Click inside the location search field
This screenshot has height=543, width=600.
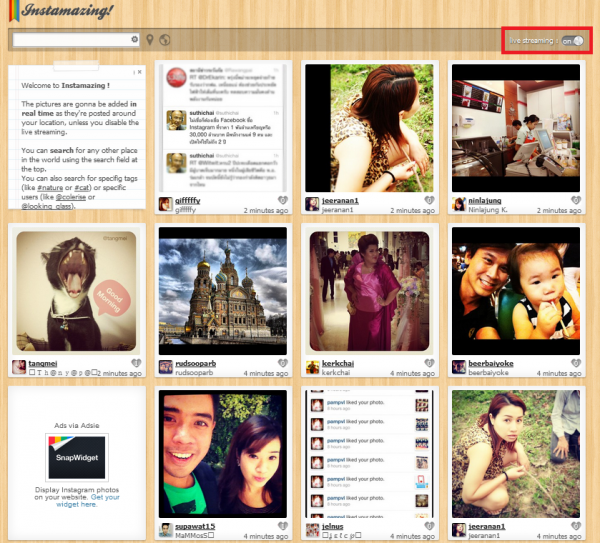[70, 40]
